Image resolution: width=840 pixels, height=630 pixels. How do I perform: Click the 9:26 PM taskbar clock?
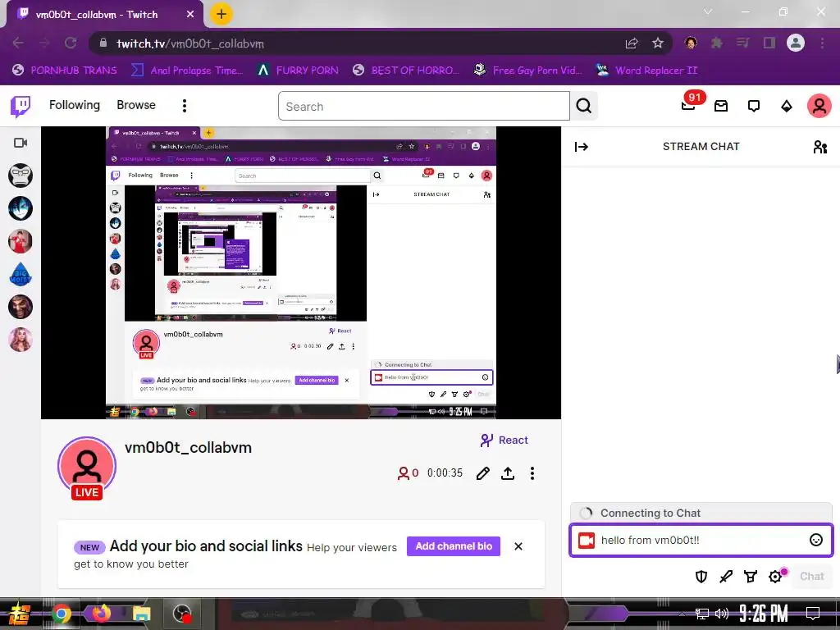click(764, 614)
